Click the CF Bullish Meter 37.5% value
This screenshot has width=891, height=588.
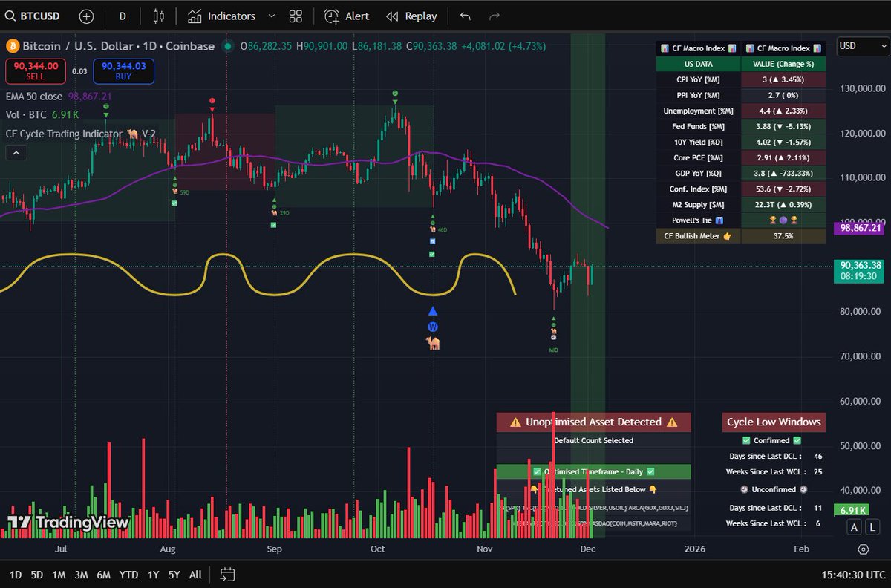pyautogui.click(x=783, y=235)
